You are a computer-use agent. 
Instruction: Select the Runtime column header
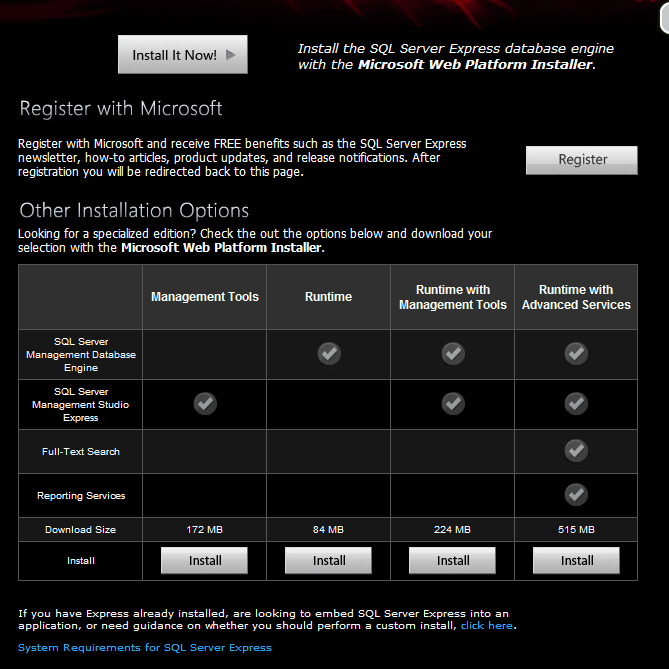(329, 297)
